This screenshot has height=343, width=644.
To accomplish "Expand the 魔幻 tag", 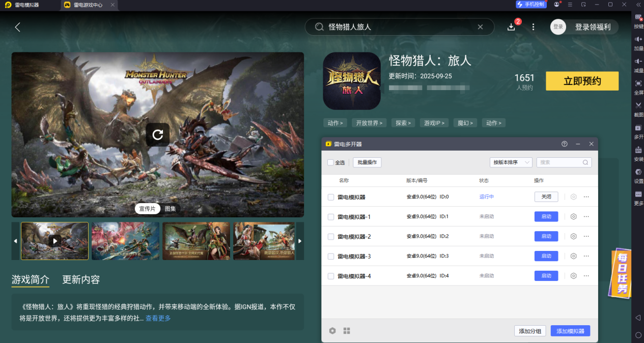I will point(465,123).
